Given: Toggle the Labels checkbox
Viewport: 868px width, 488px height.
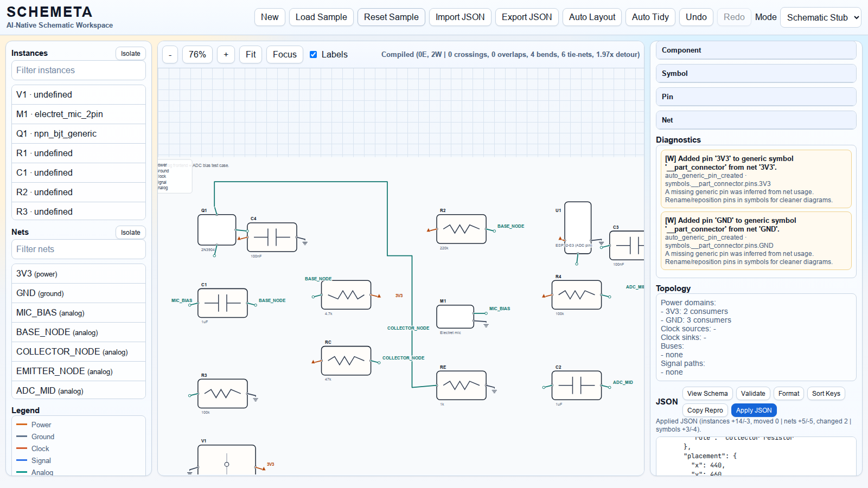Looking at the screenshot, I should pos(314,55).
